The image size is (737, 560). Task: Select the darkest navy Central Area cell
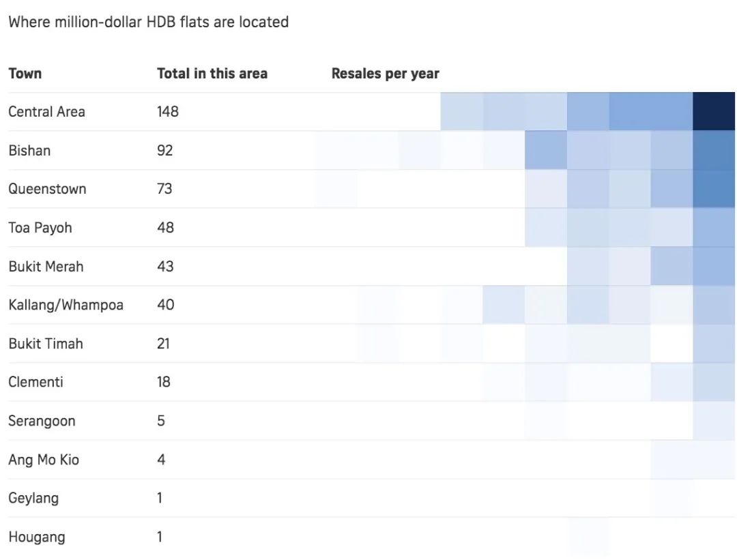714,112
